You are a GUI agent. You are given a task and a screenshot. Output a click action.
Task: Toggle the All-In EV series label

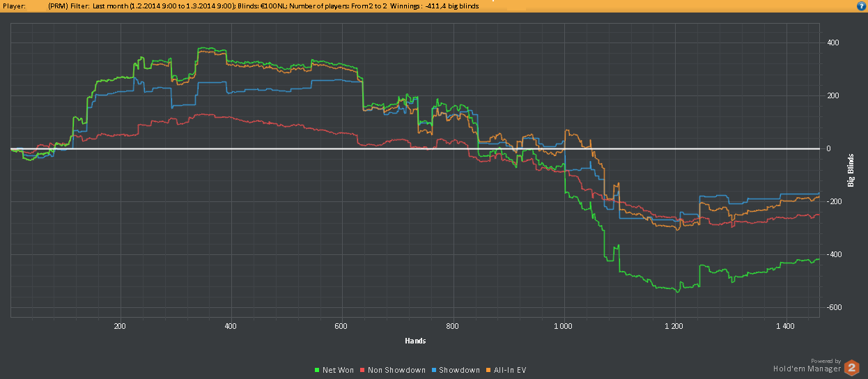point(509,370)
